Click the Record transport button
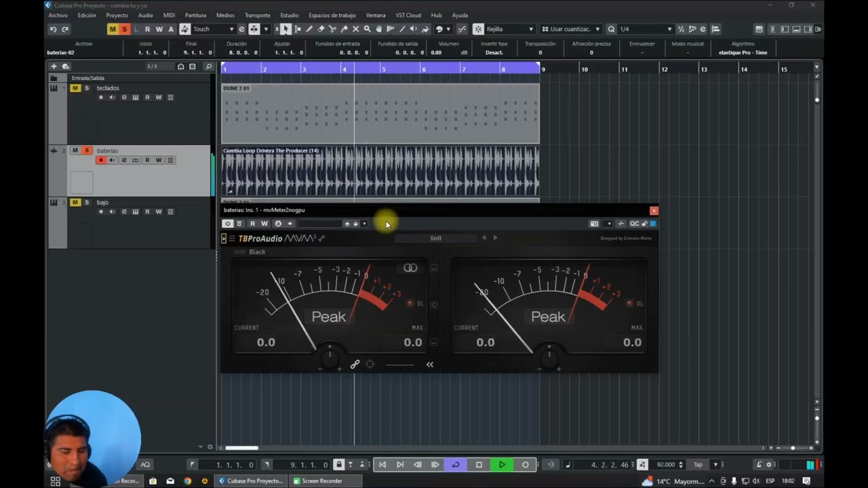Image resolution: width=868 pixels, height=488 pixels. (526, 465)
